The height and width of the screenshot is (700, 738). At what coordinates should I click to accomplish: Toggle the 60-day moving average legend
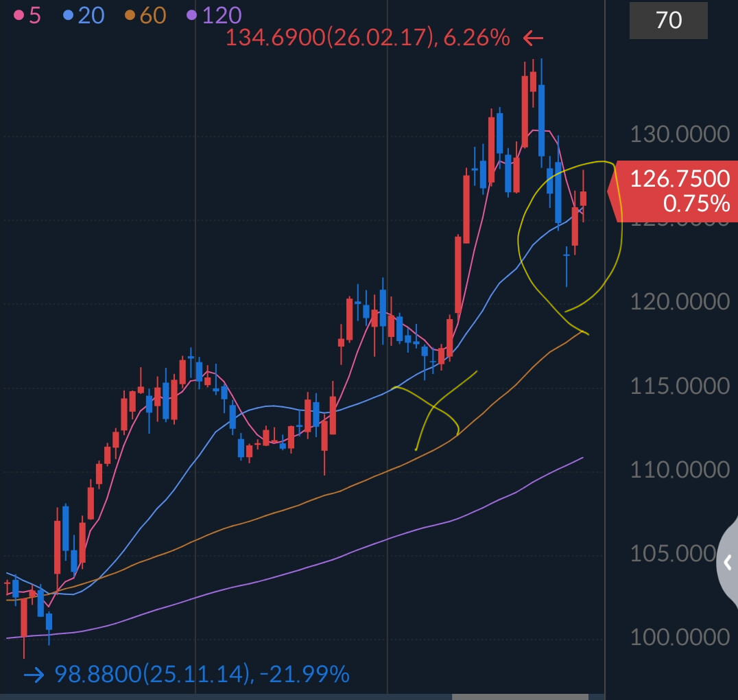pos(145,16)
